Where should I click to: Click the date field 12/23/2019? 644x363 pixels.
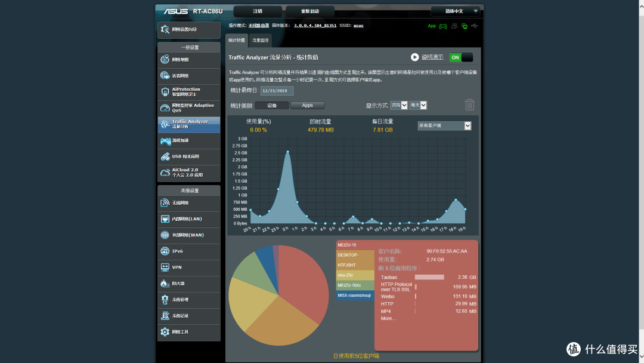tap(277, 91)
